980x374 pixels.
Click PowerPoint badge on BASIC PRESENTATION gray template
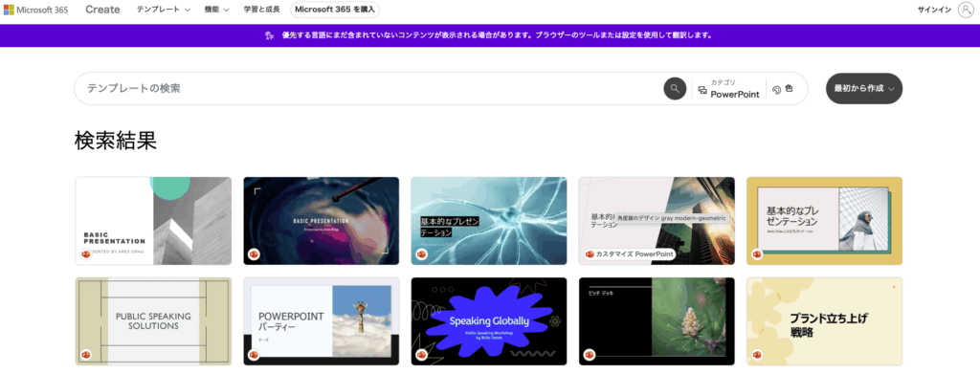pyautogui.click(x=86, y=254)
